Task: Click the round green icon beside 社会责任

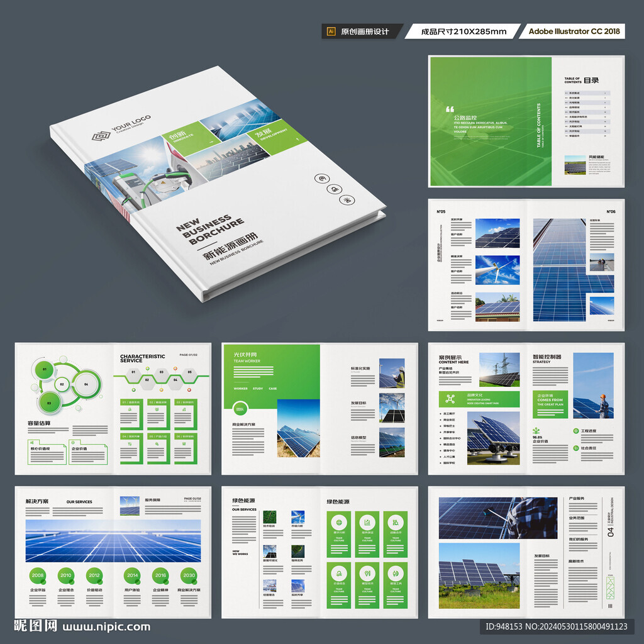Action: tap(576, 448)
